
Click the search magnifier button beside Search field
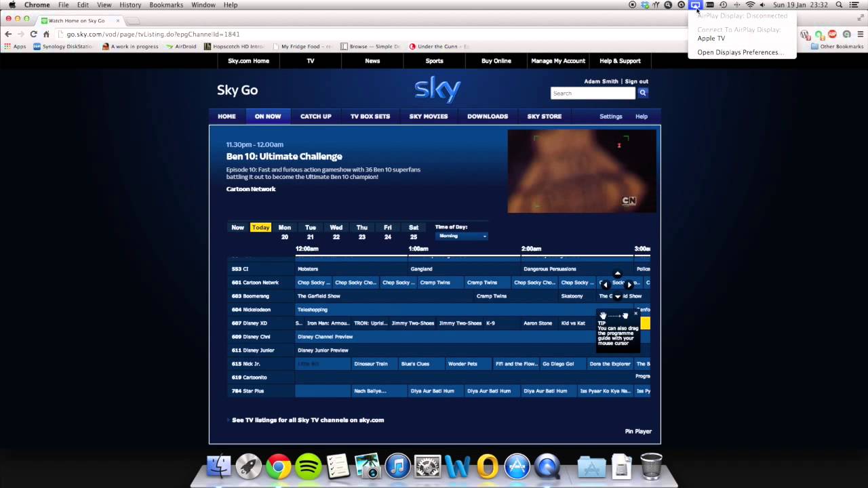point(643,93)
